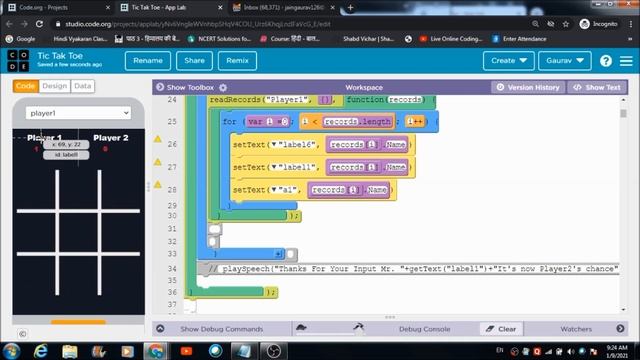640x360 pixels.
Task: Open the Enter Attendance bookmark
Action: 519,39
